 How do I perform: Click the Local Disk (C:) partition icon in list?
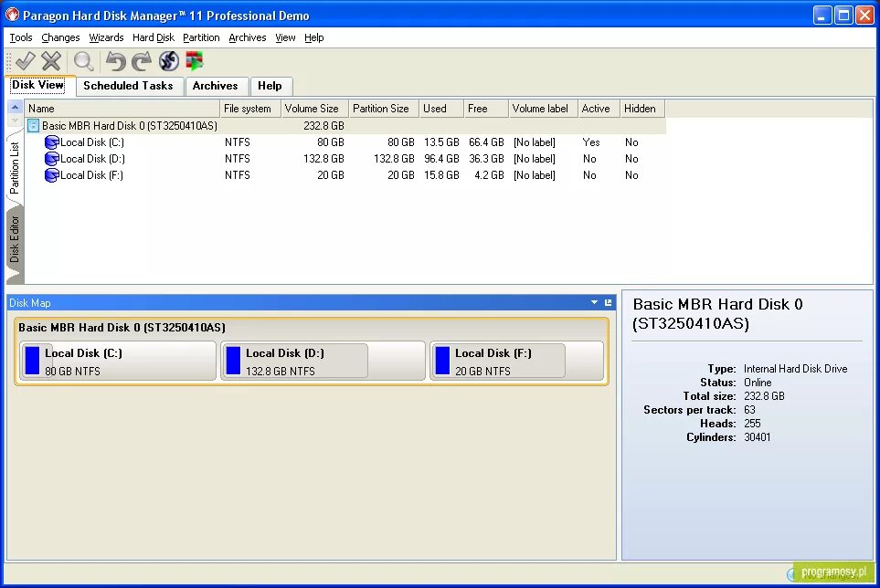click(x=52, y=142)
